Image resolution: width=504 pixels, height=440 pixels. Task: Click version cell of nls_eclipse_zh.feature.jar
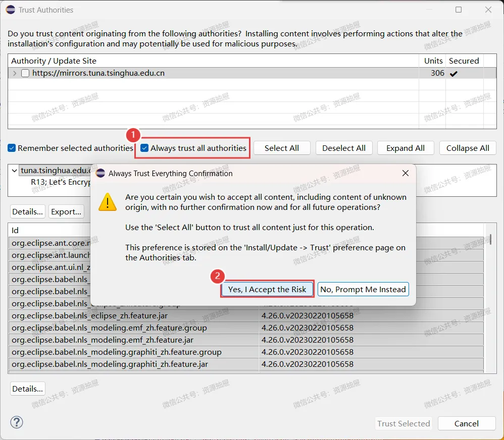pos(371,316)
